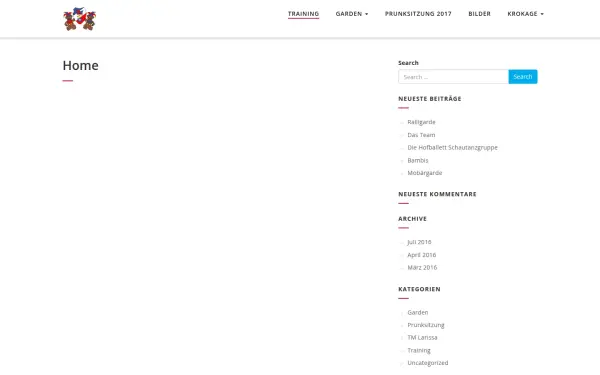600x375 pixels.
Task: Expand the Garden dropdown menu
Action: pos(352,14)
